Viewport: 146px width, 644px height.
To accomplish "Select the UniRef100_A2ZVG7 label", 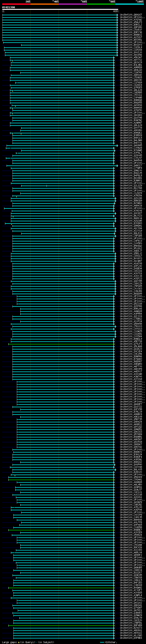I will 131,37.
